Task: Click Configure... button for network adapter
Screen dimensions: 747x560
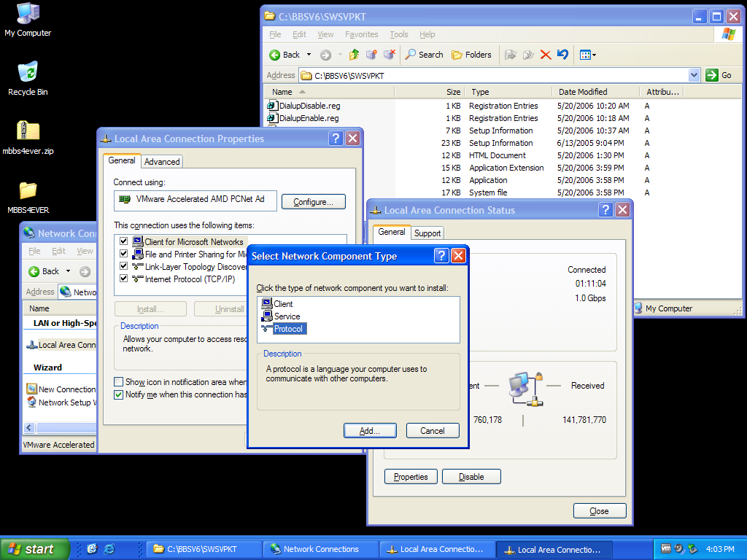Action: (x=314, y=202)
